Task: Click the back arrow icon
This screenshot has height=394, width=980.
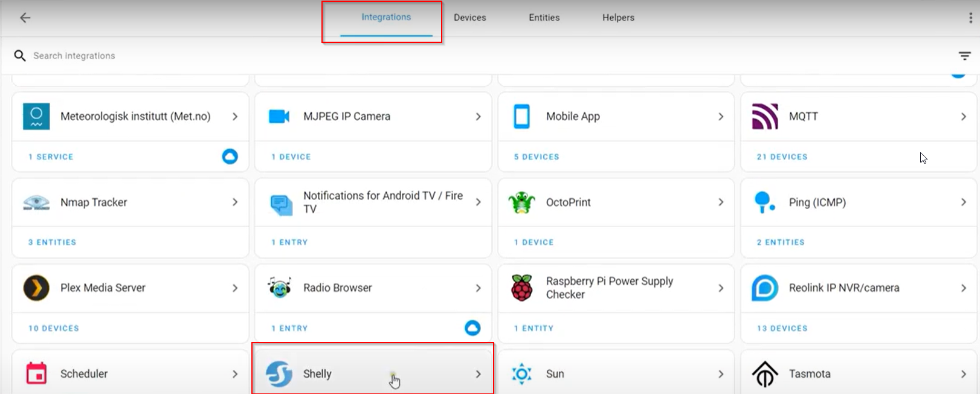Action: tap(25, 18)
